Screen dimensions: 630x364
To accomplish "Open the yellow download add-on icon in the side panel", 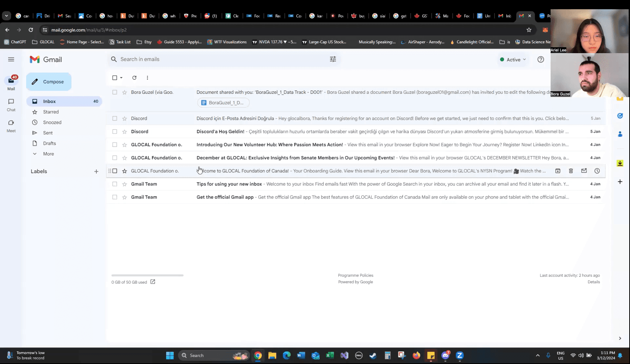I will pos(620,163).
